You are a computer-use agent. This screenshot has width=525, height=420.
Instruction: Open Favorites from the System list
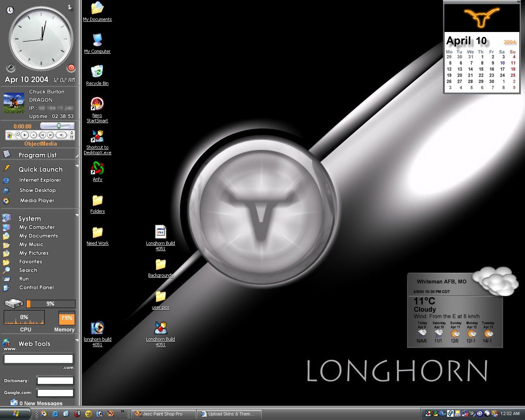30,262
